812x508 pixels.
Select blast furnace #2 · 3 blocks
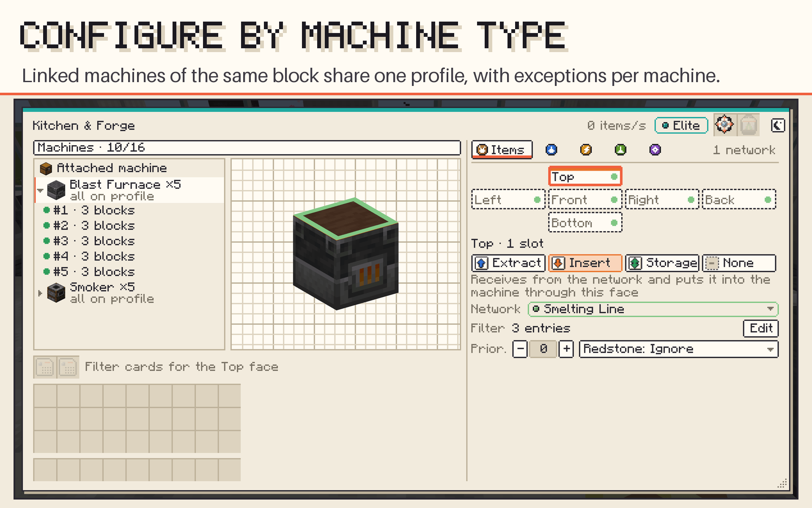[x=129, y=226]
